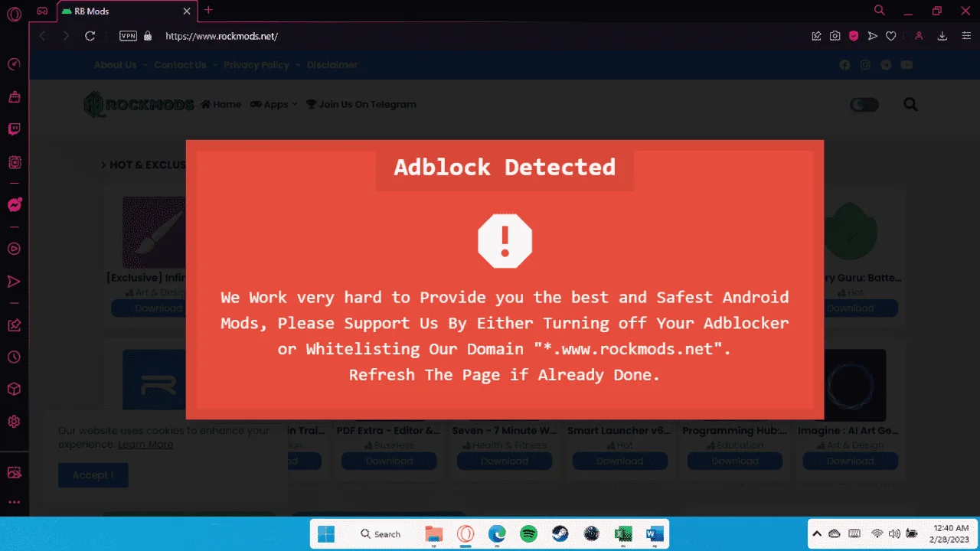Go back to the previous page
The height and width of the screenshot is (551, 980).
point(43,36)
